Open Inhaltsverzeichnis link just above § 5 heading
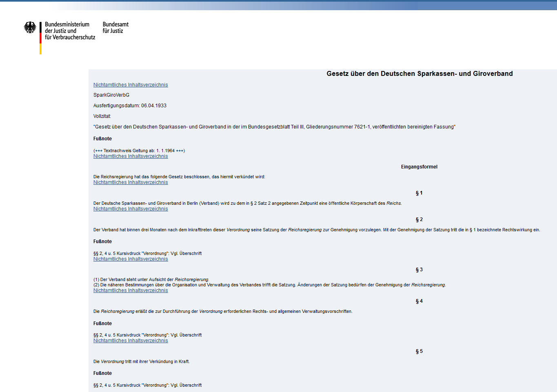Image resolution: width=557 pixels, height=392 pixels. pyautogui.click(x=131, y=341)
